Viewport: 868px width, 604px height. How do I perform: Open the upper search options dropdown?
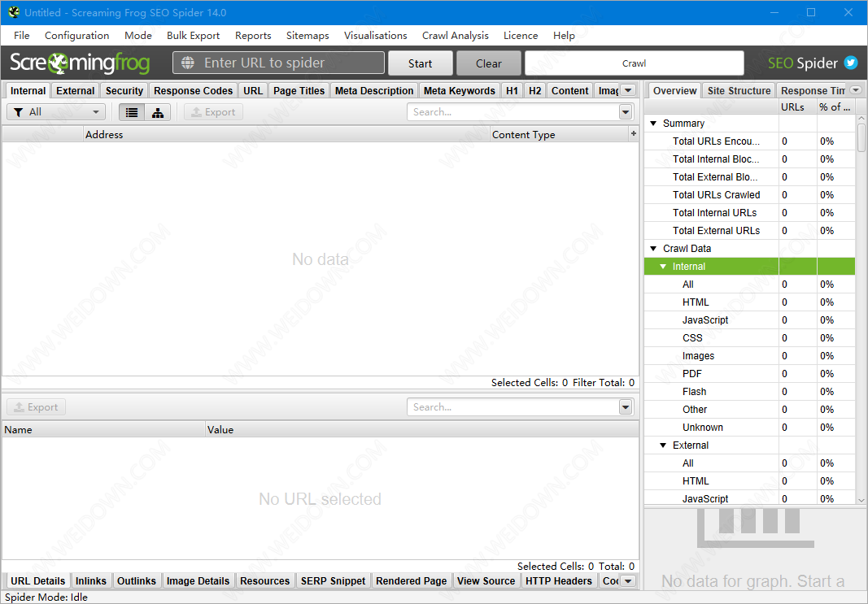pyautogui.click(x=626, y=112)
